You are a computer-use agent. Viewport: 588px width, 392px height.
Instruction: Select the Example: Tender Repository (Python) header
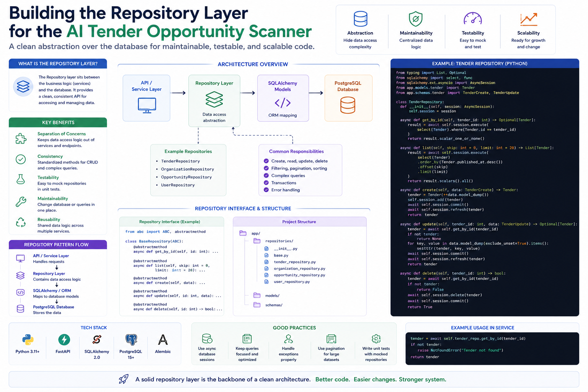point(485,64)
